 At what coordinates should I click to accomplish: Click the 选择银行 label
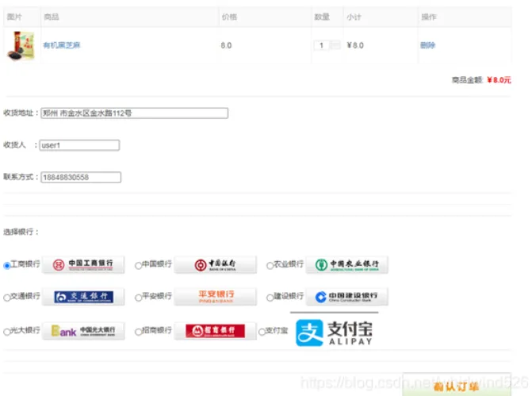[21, 232]
